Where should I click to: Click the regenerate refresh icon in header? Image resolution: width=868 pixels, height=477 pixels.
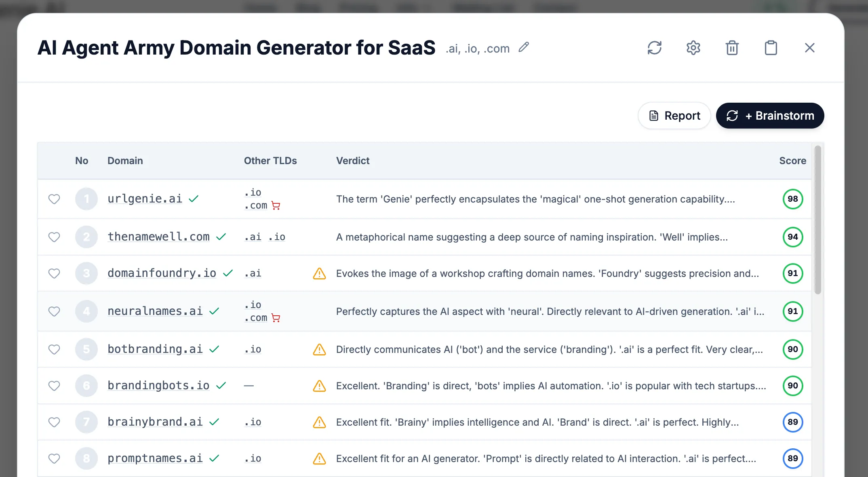654,48
